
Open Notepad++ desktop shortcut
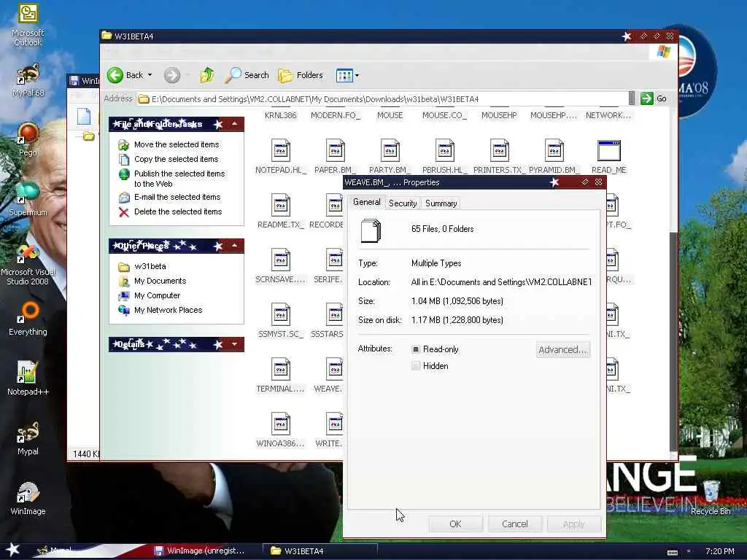28,378
